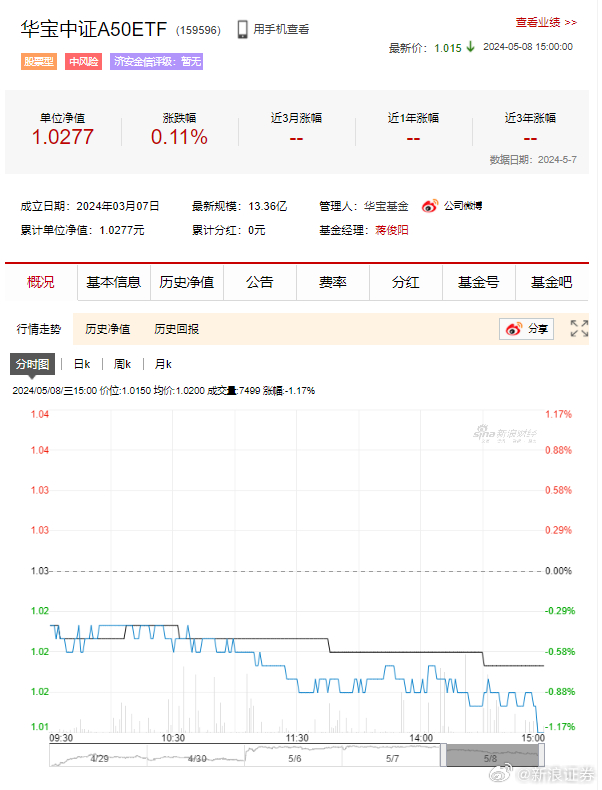Click latest price 1.015
Viewport: 602px width, 790px height.
tap(448, 48)
